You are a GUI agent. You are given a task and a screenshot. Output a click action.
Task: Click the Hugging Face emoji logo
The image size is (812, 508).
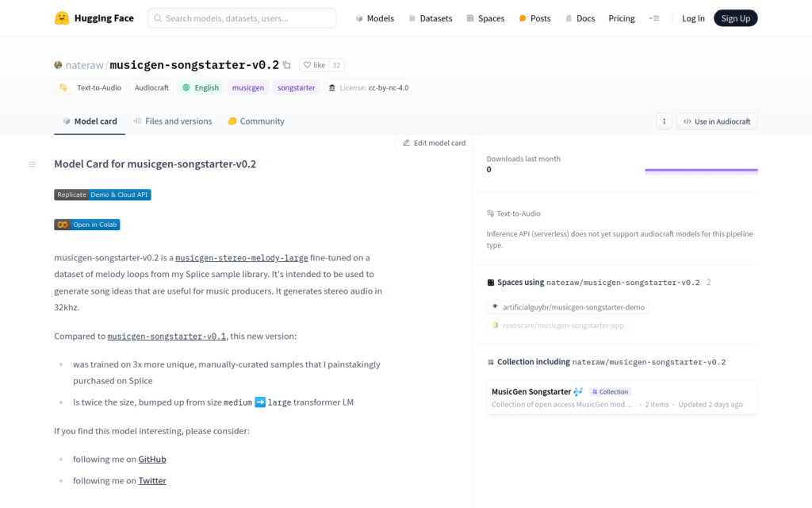tap(62, 18)
